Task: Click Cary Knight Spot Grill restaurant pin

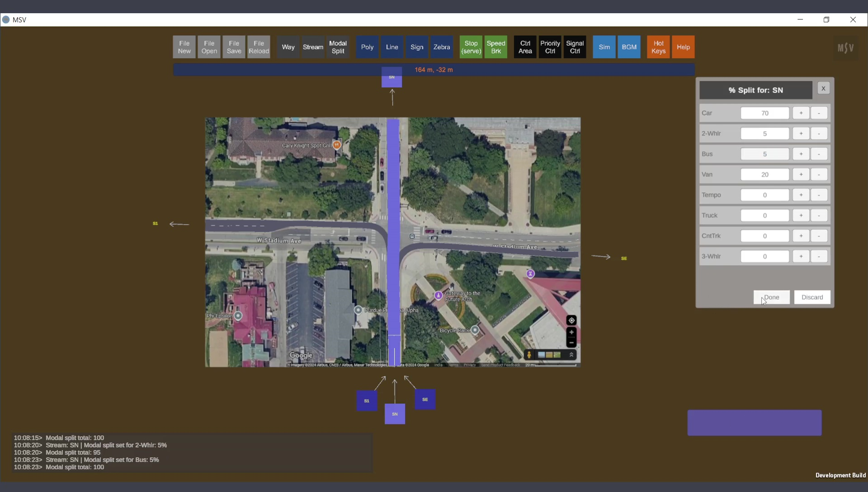Action: [x=337, y=145]
